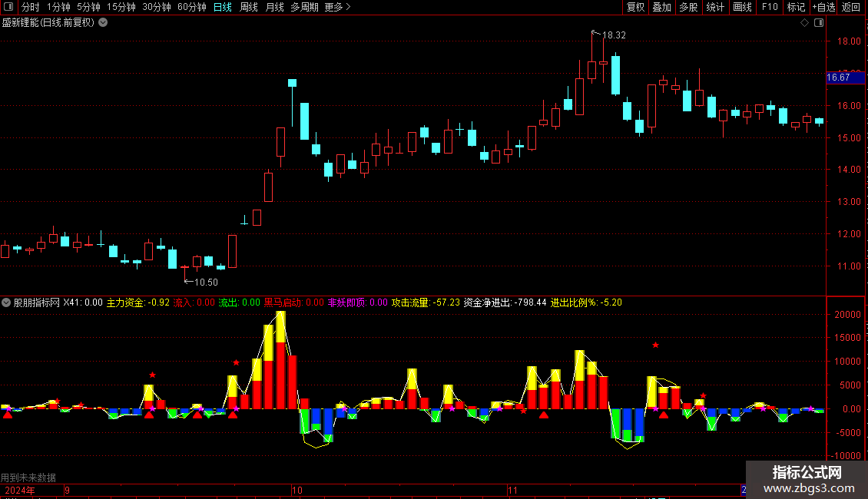Click the 2024年 label on time axis

click(x=19, y=490)
